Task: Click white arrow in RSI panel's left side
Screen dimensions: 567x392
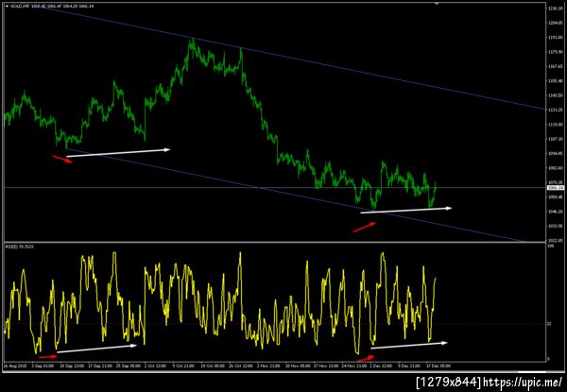Action: [x=97, y=349]
